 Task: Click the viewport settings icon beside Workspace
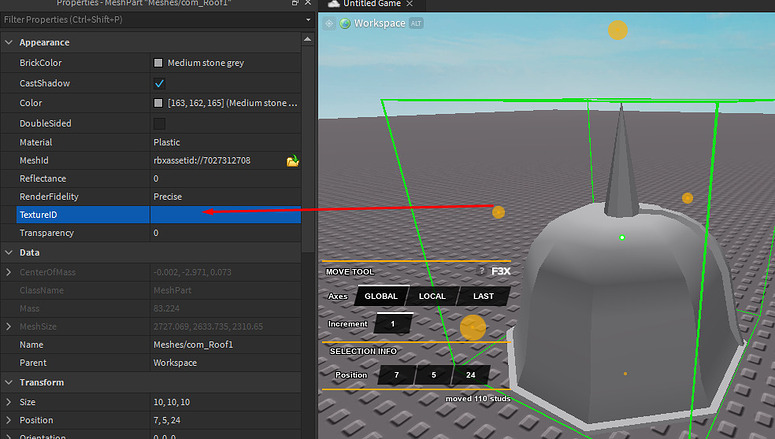click(x=329, y=23)
